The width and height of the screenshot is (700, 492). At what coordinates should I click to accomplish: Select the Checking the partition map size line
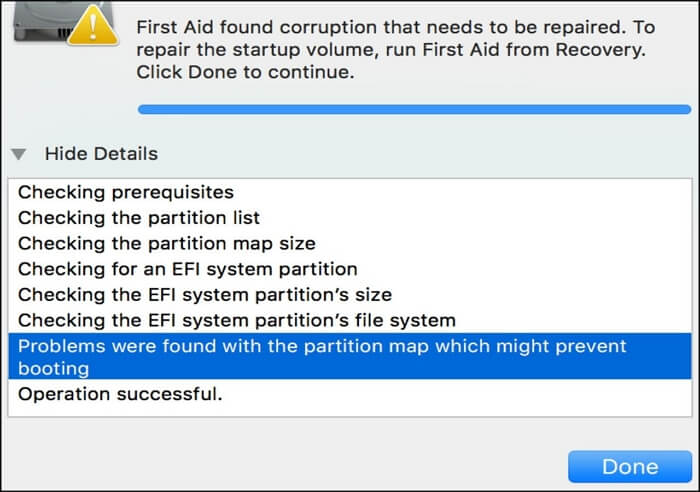[x=166, y=243]
